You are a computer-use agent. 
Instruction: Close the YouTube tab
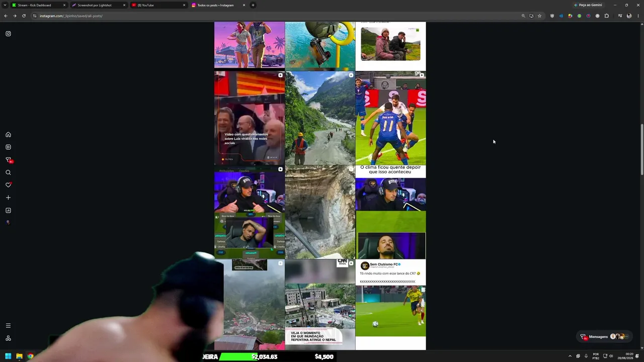(x=184, y=5)
